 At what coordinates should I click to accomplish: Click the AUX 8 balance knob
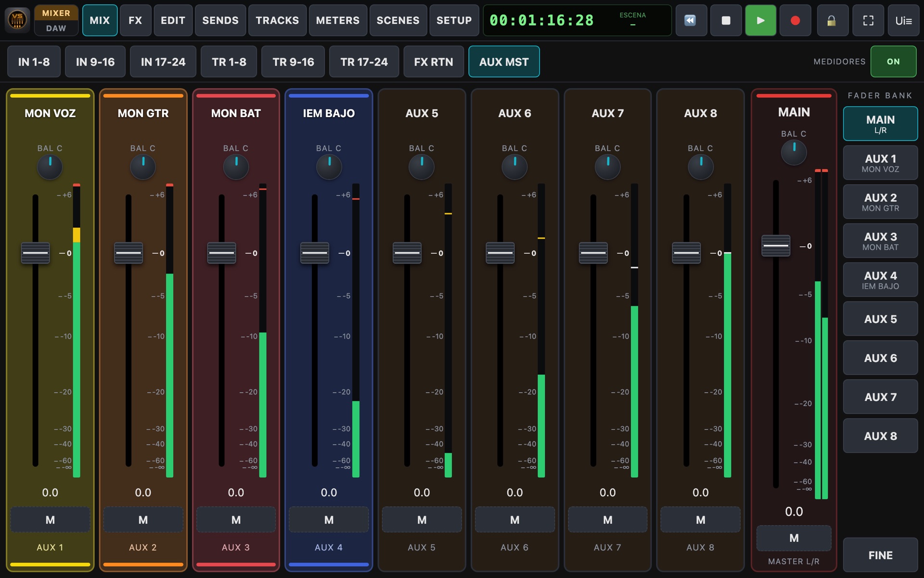click(x=701, y=167)
